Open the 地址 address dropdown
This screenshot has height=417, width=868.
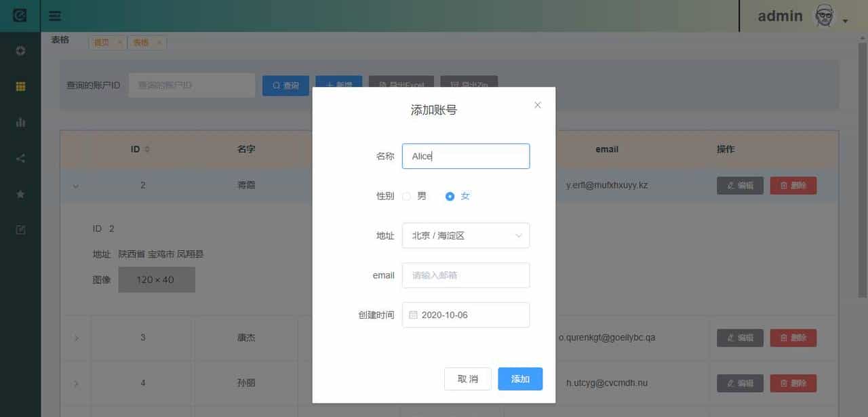click(465, 235)
